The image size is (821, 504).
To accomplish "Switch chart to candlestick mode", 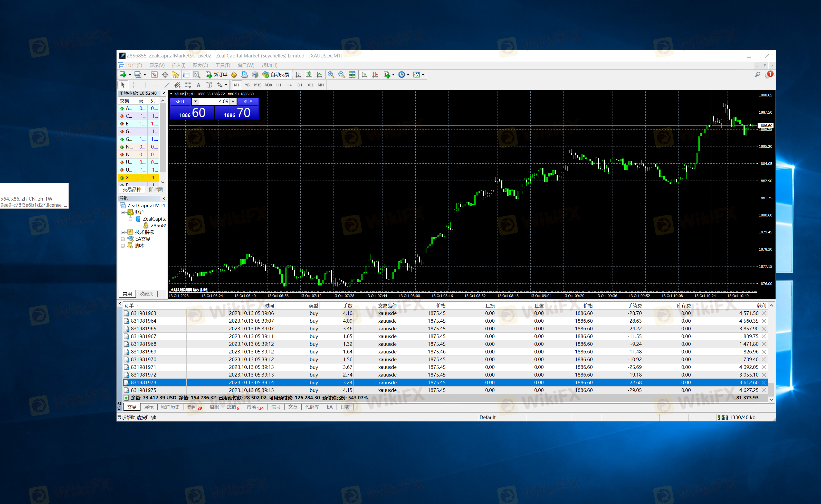I will [x=309, y=75].
